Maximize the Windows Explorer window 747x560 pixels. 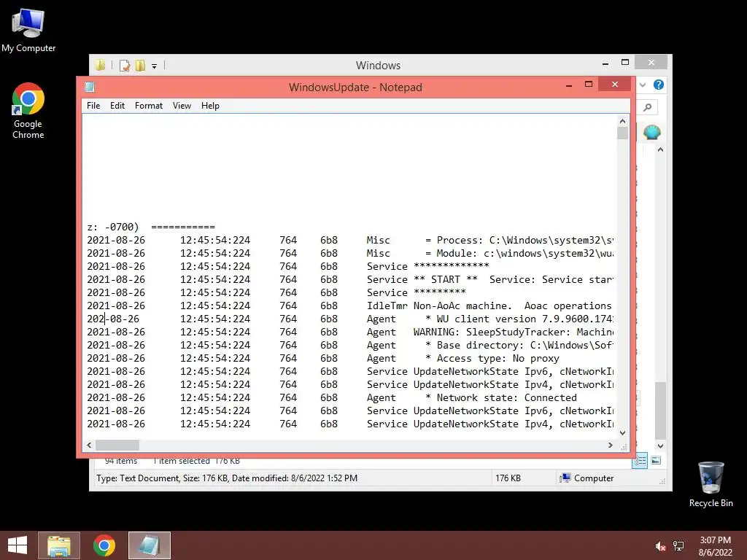625,63
